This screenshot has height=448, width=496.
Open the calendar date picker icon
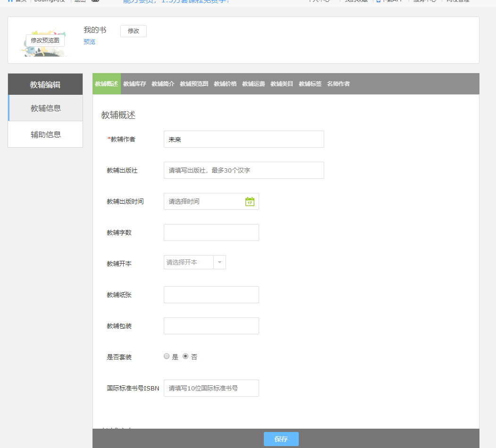point(250,201)
